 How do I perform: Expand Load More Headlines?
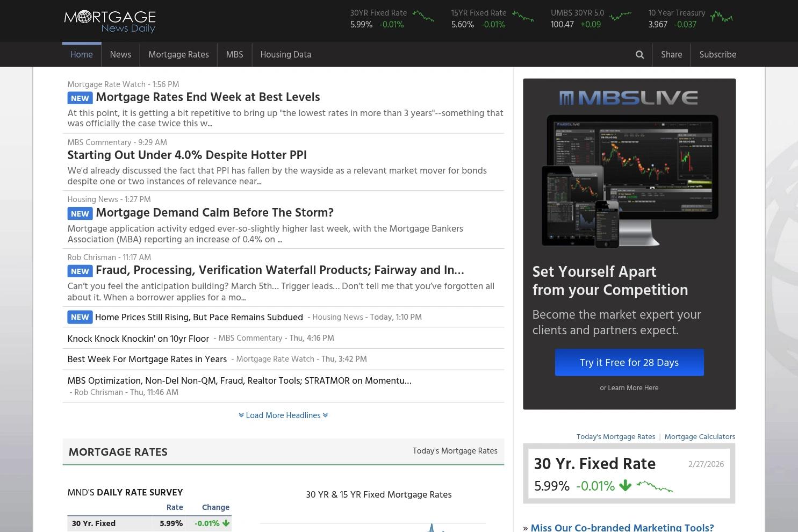(x=283, y=415)
